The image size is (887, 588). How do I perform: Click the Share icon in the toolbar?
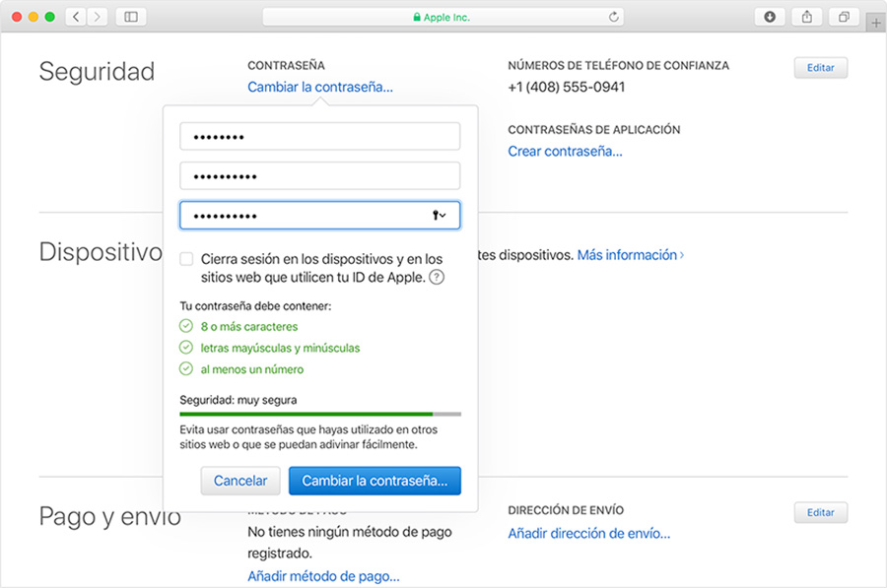pyautogui.click(x=805, y=17)
